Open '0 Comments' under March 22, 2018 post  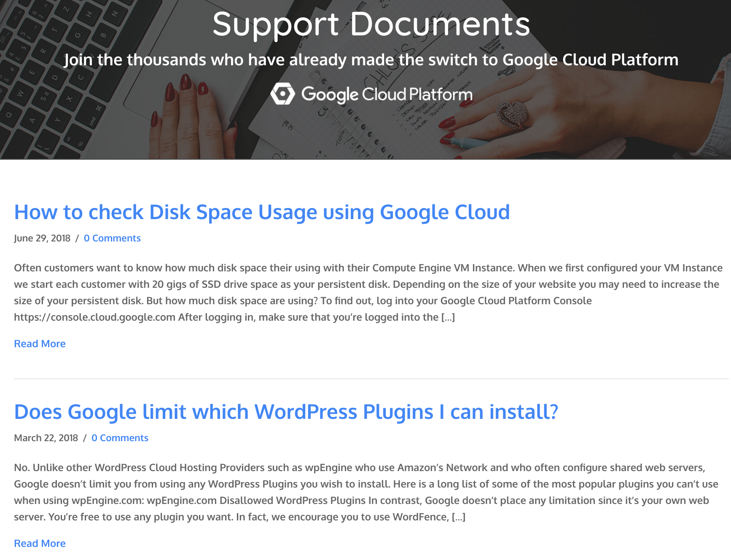click(120, 438)
